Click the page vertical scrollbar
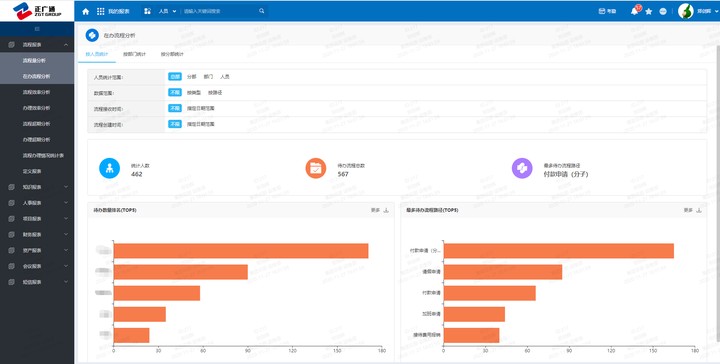The height and width of the screenshot is (364, 720). point(718,193)
